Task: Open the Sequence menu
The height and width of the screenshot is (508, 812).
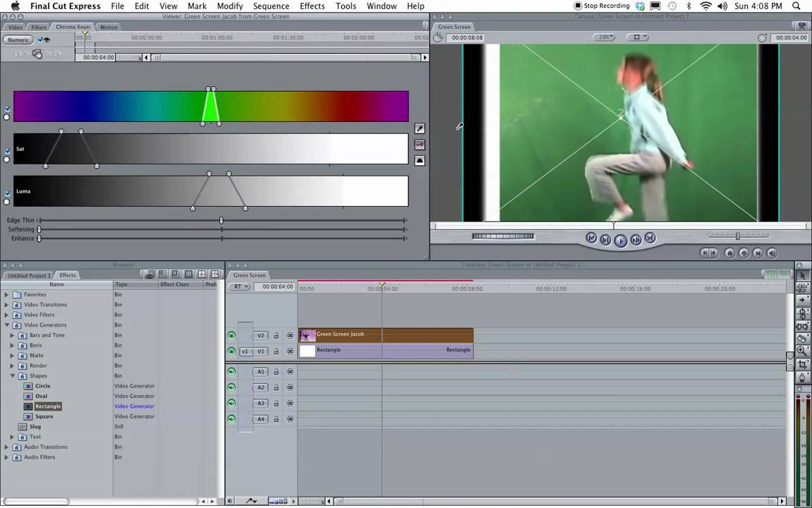Action: [x=271, y=6]
